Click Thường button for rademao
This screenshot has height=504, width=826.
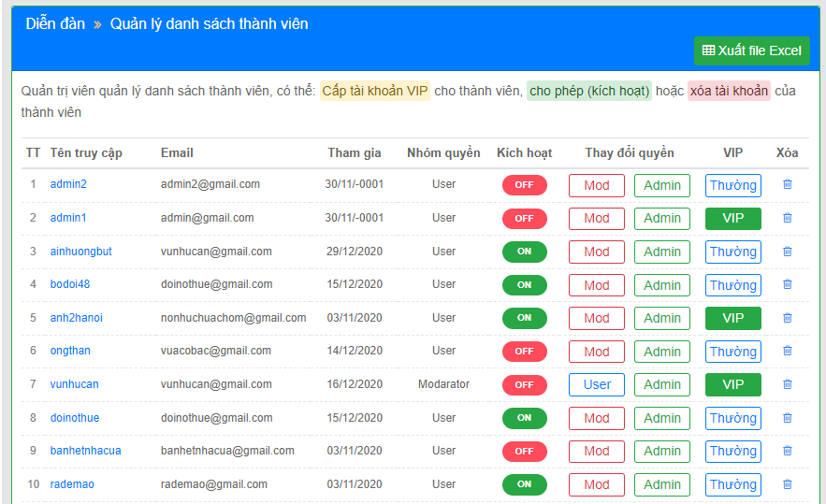click(732, 484)
